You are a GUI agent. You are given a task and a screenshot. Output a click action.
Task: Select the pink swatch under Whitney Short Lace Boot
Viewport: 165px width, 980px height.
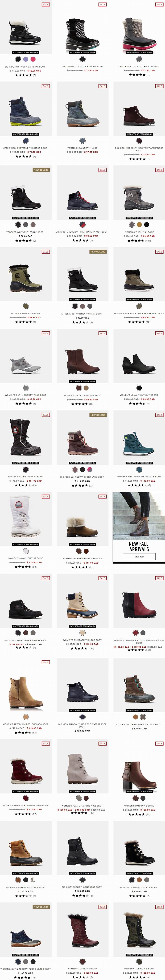[x=90, y=470]
